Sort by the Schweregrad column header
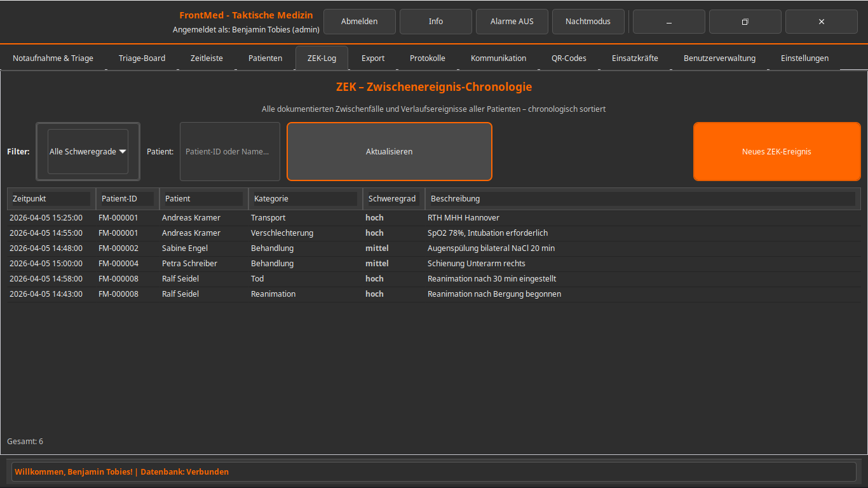The width and height of the screenshot is (868, 488). [393, 199]
